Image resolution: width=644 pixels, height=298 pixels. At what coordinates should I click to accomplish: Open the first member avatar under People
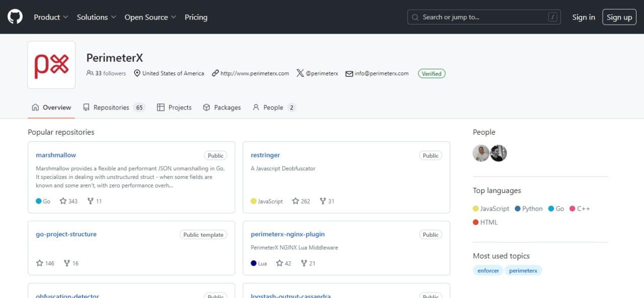click(x=481, y=153)
